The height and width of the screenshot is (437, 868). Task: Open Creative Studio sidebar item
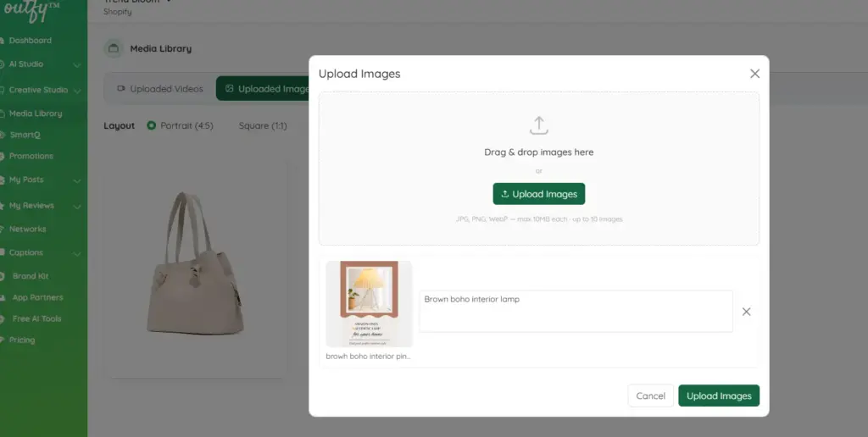tap(37, 90)
